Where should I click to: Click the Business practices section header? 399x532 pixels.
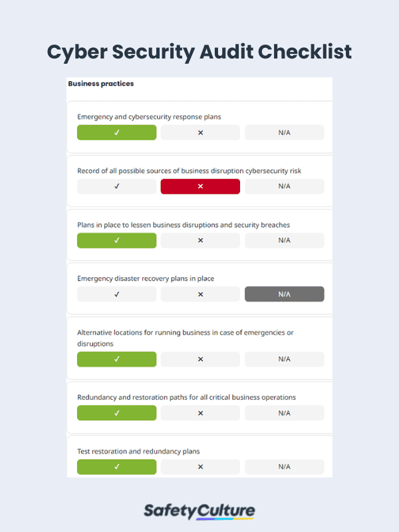point(100,84)
